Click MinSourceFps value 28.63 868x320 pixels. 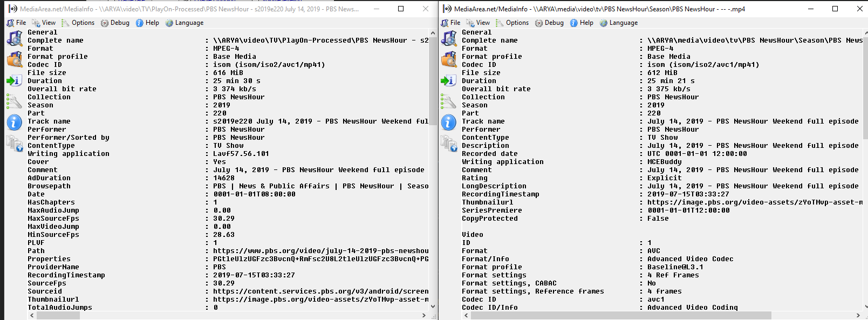click(224, 235)
